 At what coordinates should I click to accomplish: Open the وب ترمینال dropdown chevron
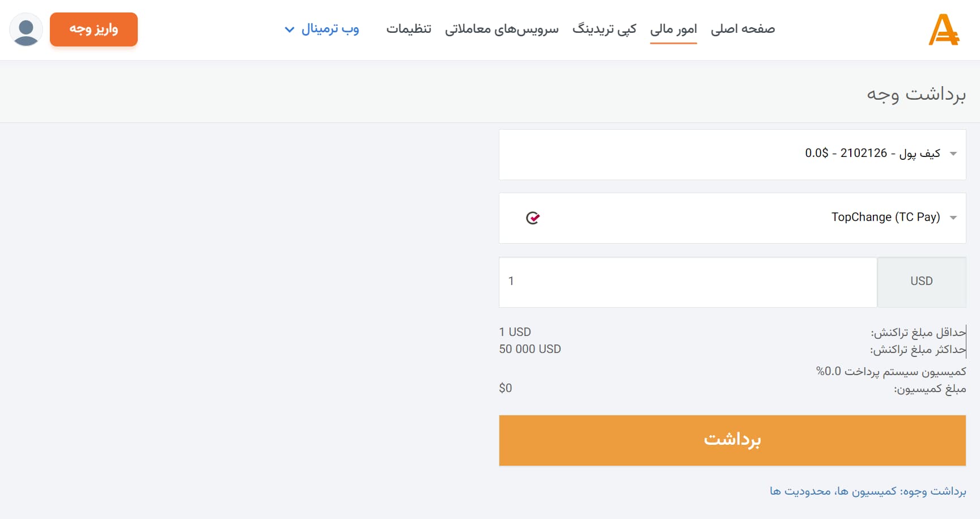click(289, 29)
